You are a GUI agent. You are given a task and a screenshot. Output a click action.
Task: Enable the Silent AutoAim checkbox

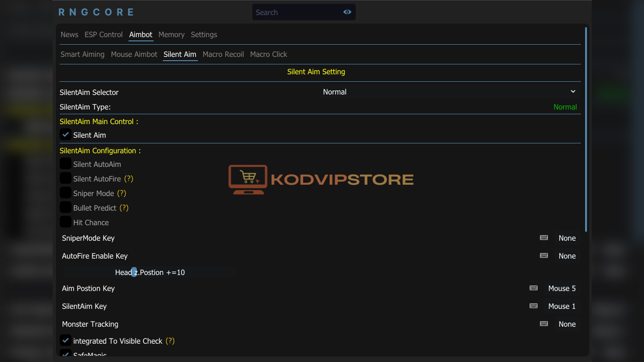(65, 164)
